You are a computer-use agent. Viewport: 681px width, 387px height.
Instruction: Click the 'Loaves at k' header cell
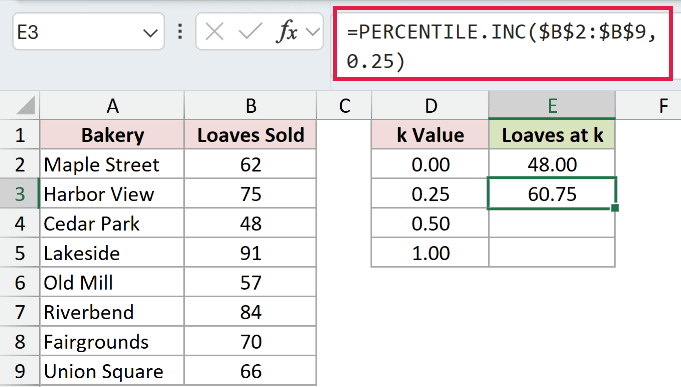(x=552, y=135)
